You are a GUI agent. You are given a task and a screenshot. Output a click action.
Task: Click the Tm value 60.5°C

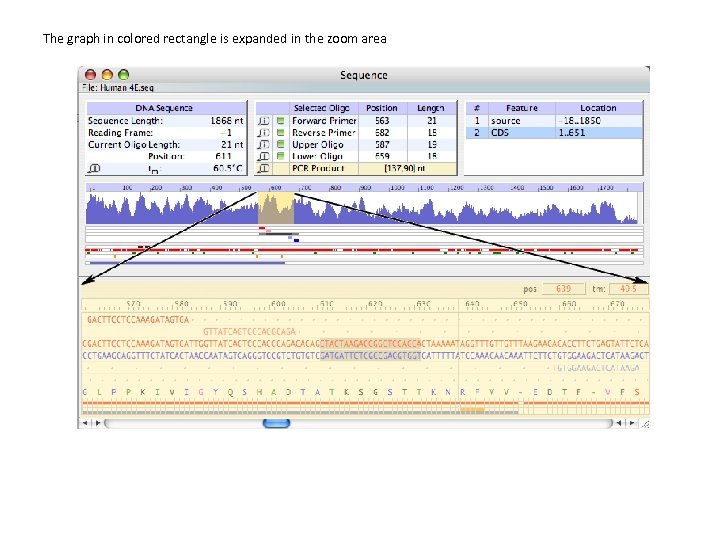coord(228,169)
